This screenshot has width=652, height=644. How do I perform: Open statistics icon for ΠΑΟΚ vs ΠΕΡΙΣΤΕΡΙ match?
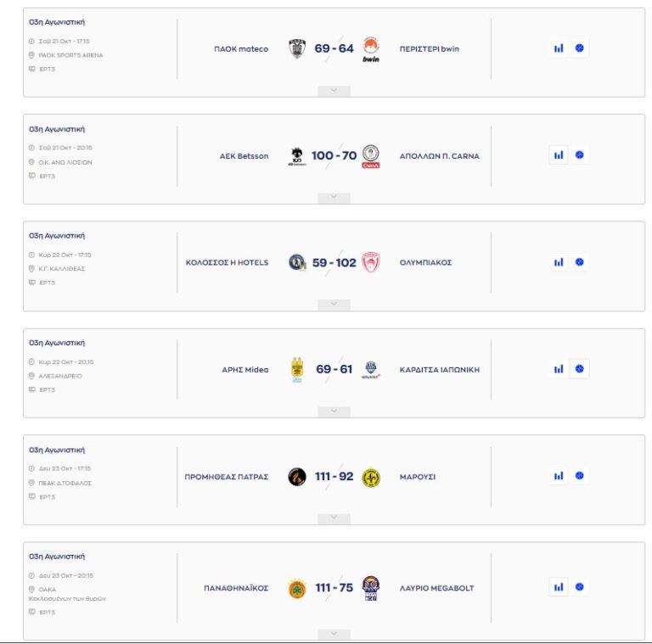point(558,48)
